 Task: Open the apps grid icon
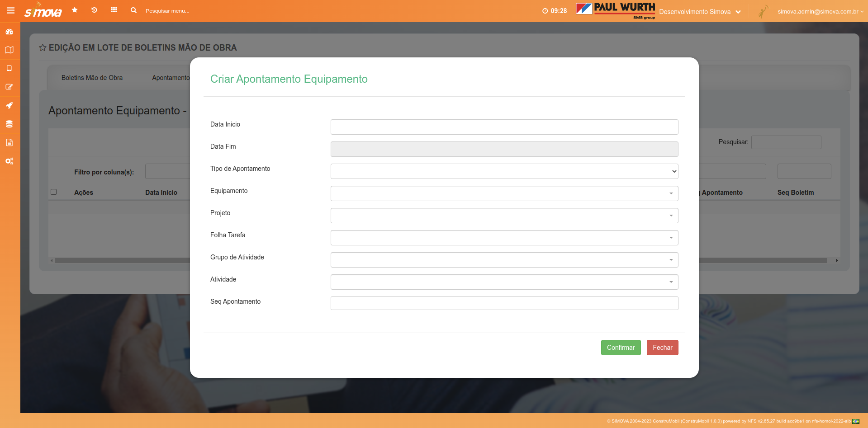(114, 10)
